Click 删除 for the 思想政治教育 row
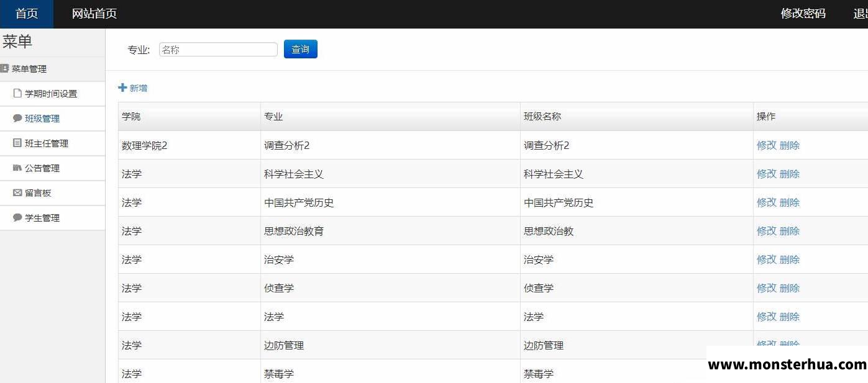The width and height of the screenshot is (868, 383). [790, 231]
